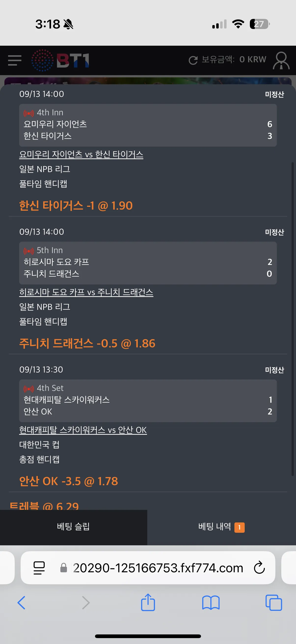Screen dimensions: 296x644
Task: Switch to the 베팅 슬립 tab
Action: [x=73, y=527]
